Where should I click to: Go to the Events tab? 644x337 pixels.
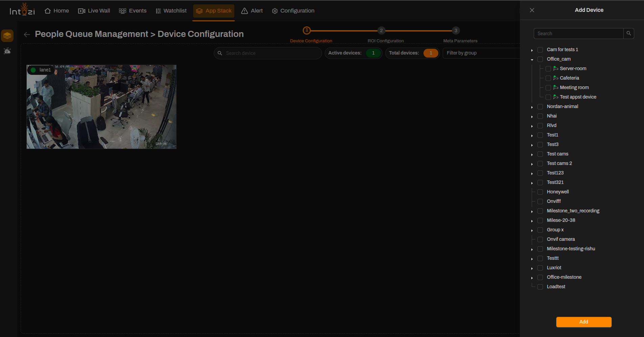133,11
